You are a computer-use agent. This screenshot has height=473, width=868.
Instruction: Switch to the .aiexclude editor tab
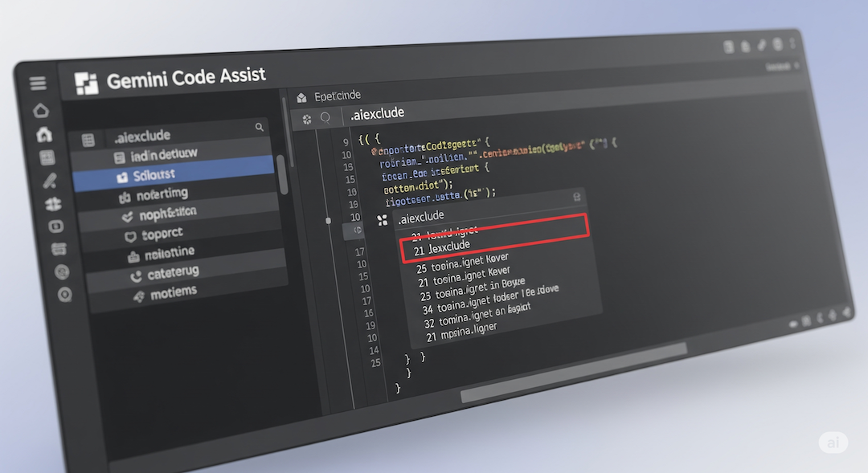[378, 113]
